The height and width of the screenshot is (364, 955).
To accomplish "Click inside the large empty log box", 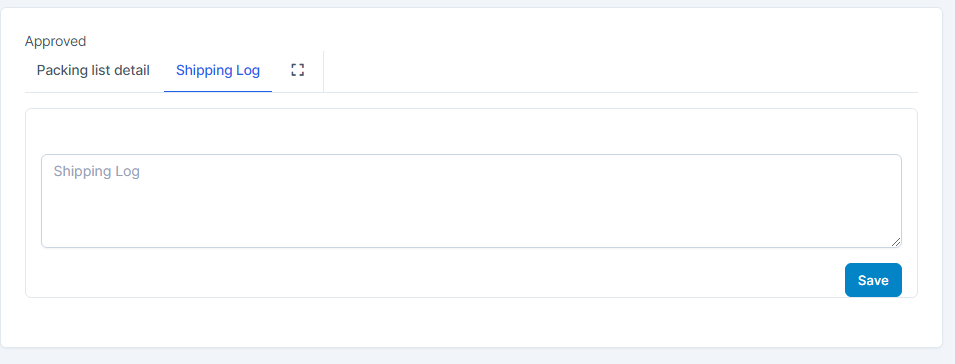I will (x=471, y=201).
